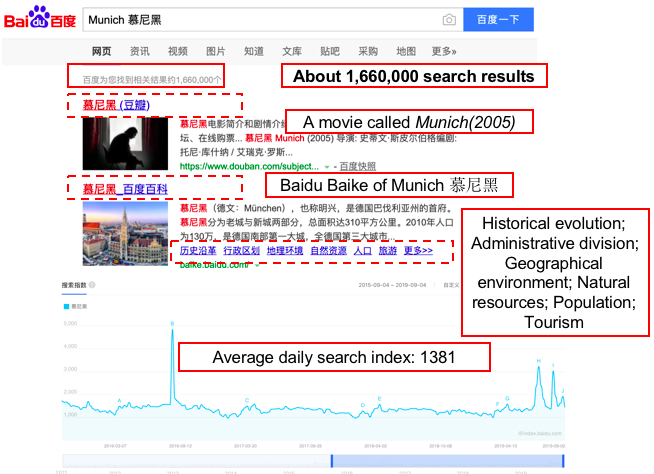Go to the 贴吧 tab
Screen dimensions: 654x474
point(330,51)
